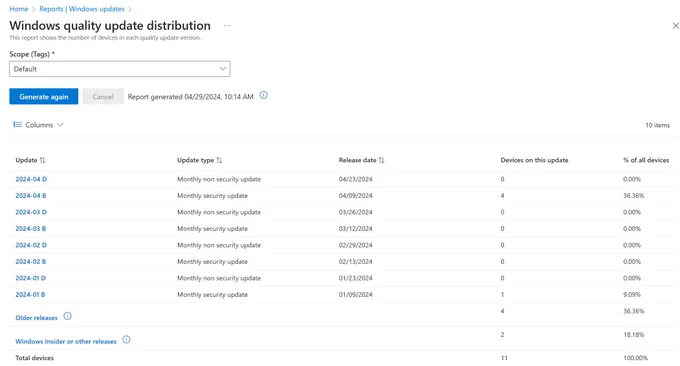Click the 10 items count
Screen dimensions: 680x366
[x=657, y=125]
